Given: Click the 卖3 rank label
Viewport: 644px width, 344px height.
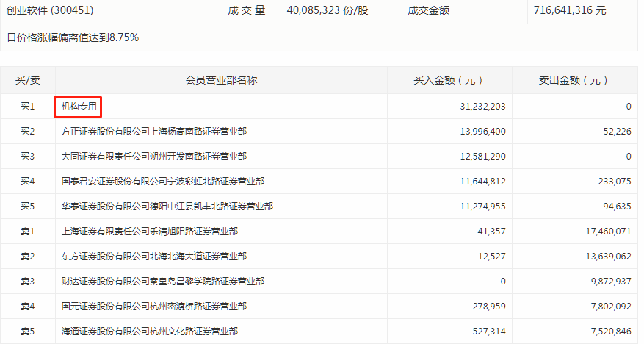Looking at the screenshot, I should coord(27,282).
